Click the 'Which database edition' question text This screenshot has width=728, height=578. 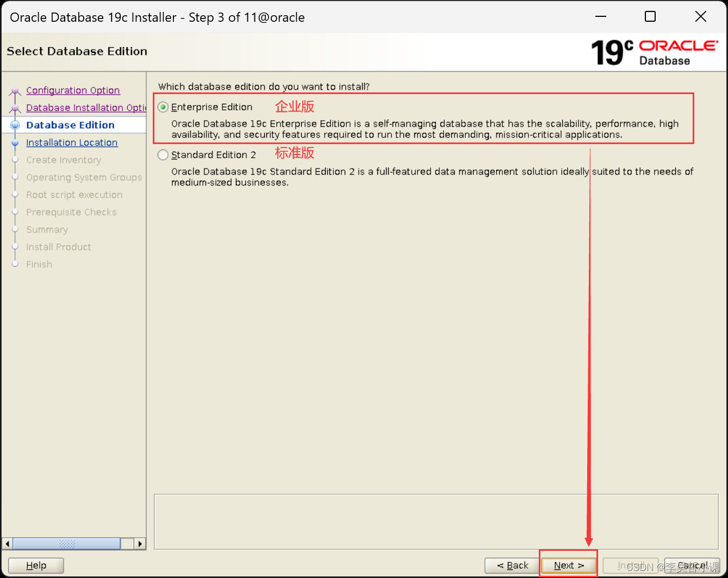coord(264,86)
